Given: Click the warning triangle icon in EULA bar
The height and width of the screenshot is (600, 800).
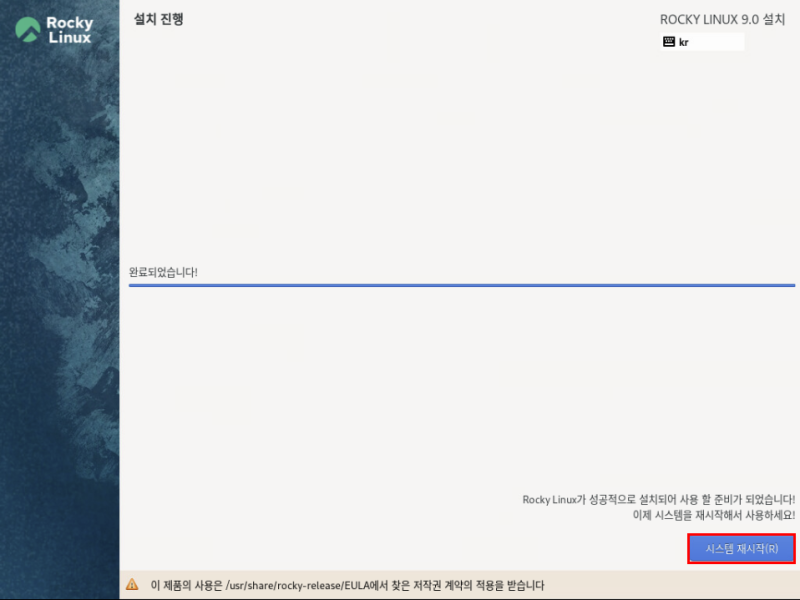Looking at the screenshot, I should point(132,584).
